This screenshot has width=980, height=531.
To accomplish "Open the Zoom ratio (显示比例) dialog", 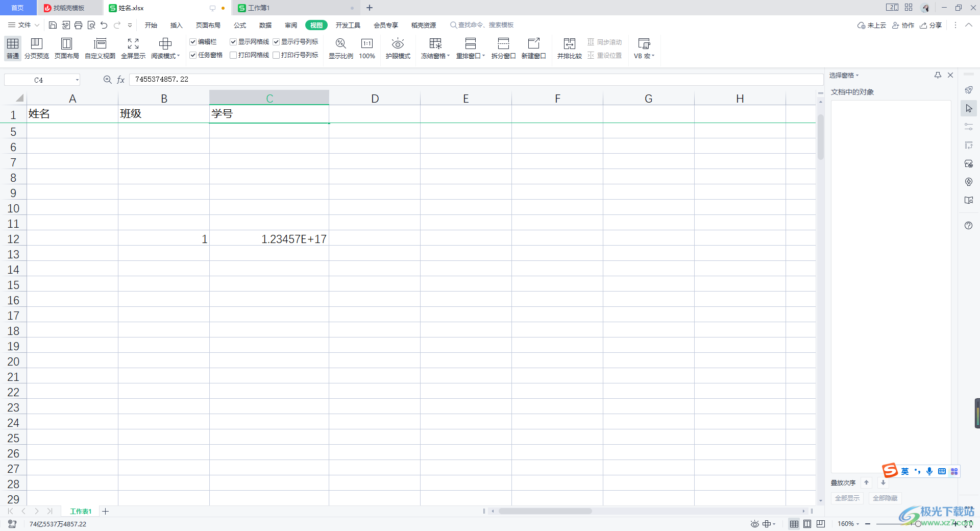I will coord(341,49).
